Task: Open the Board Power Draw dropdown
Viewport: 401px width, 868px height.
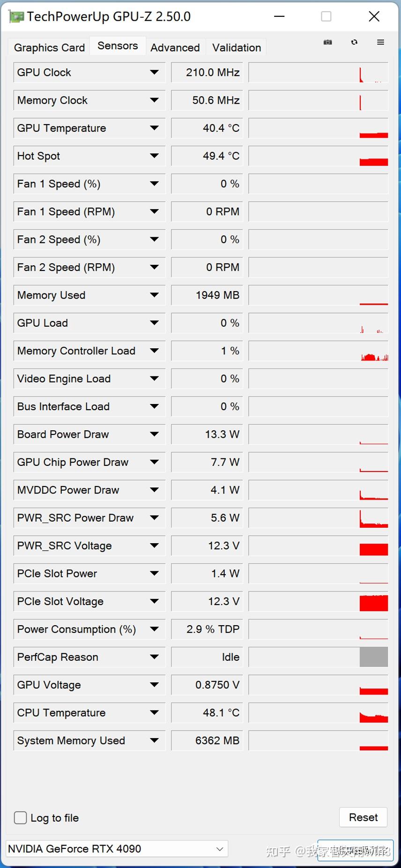Action: click(x=155, y=434)
